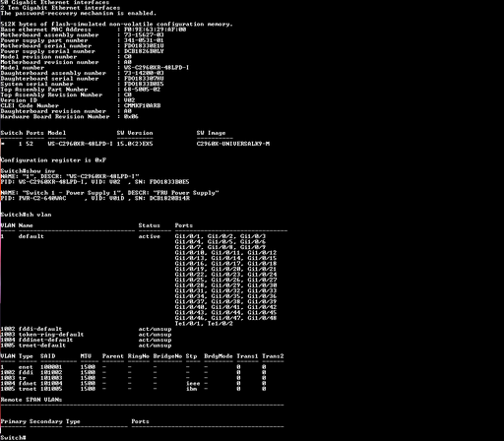Click the Remote SPAN VLANs heading
This screenshot has width=504, height=441.
click(x=31, y=400)
